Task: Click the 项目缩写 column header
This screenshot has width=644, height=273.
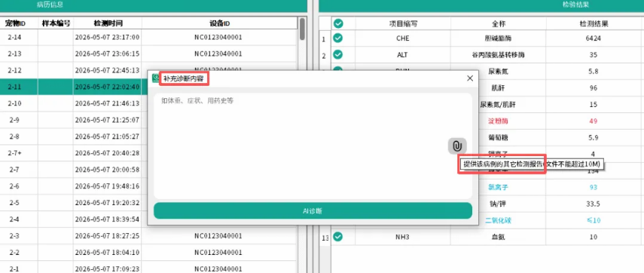Action: pyautogui.click(x=403, y=24)
